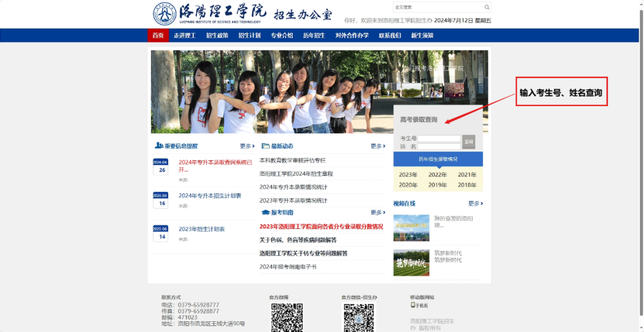Click the 2024-04 26 date badge

coord(160,167)
